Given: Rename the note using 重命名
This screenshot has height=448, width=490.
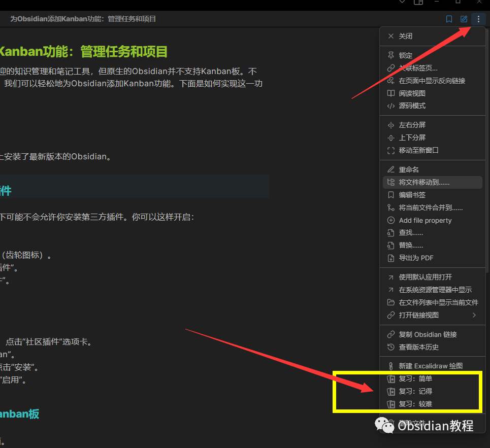Looking at the screenshot, I should pyautogui.click(x=433, y=169).
